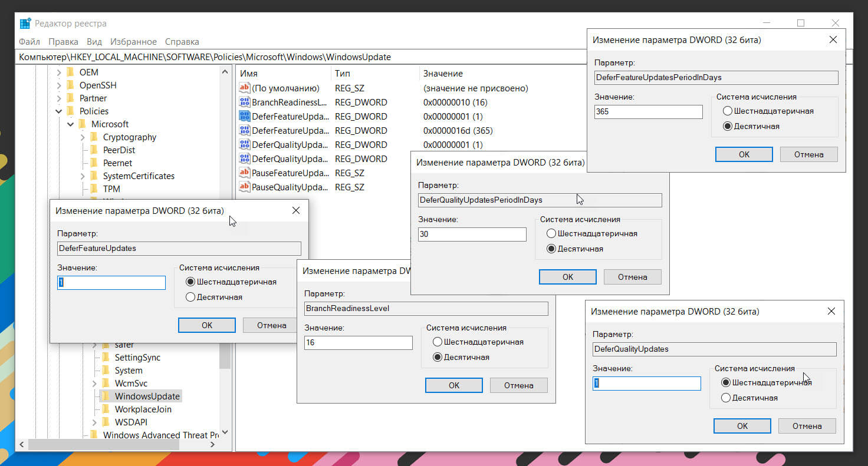
Task: Click the WindowsUpdate folder icon
Action: coord(106,396)
